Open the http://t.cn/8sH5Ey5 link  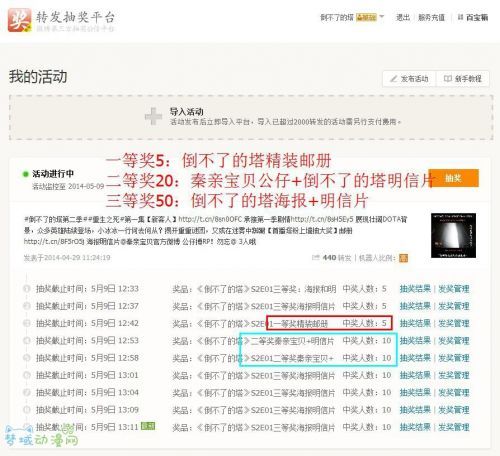[322, 219]
